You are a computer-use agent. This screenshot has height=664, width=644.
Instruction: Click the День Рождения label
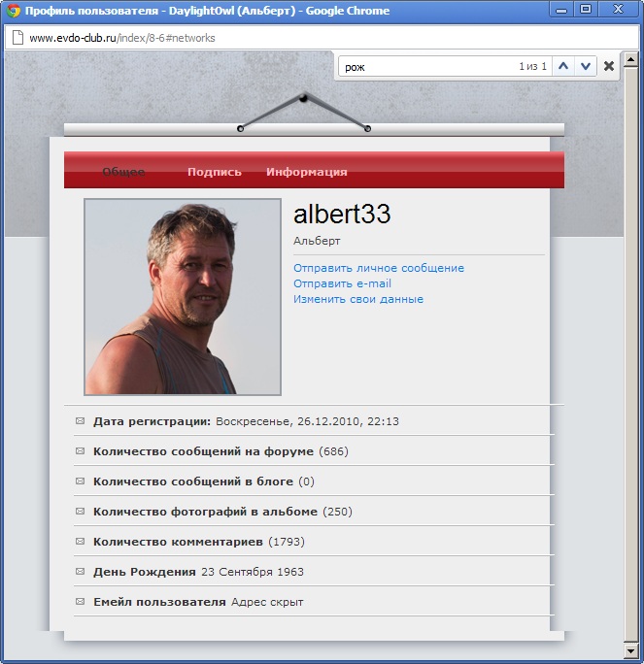pos(145,572)
